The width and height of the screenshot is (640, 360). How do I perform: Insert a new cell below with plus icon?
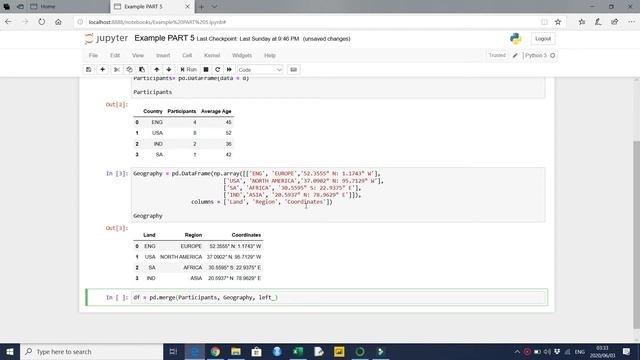click(102, 70)
